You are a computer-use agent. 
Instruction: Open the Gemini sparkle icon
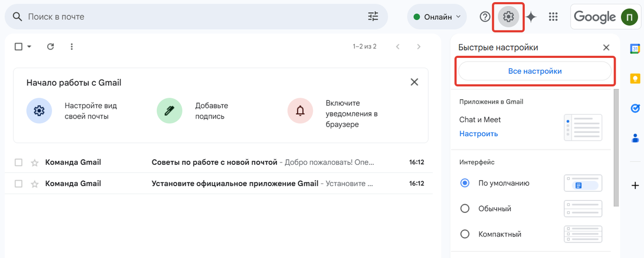531,17
